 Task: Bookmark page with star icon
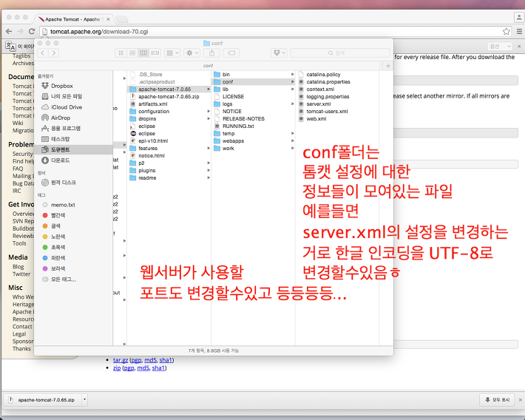coord(507,32)
